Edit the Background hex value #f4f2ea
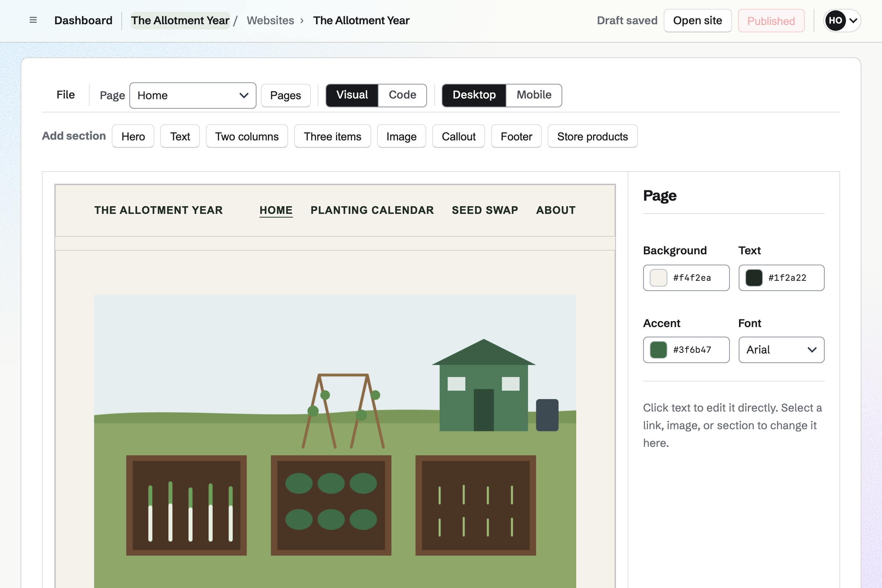This screenshot has width=882, height=588. pyautogui.click(x=692, y=278)
